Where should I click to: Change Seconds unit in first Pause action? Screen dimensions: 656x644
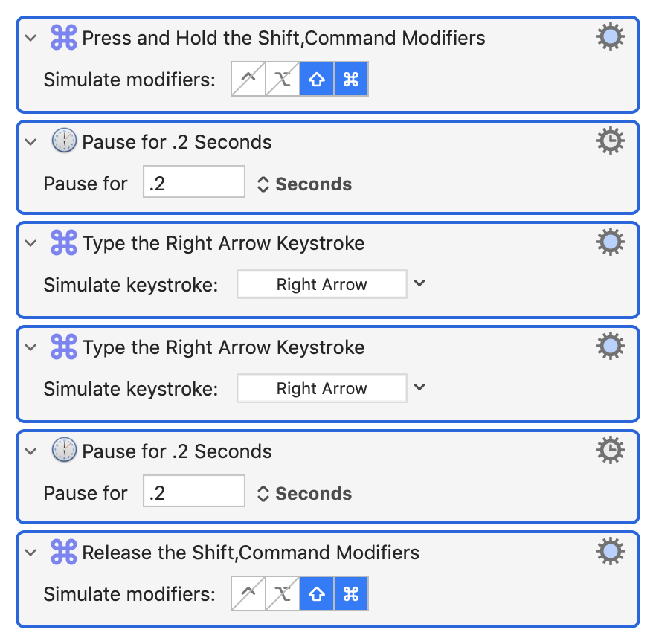coord(305,184)
